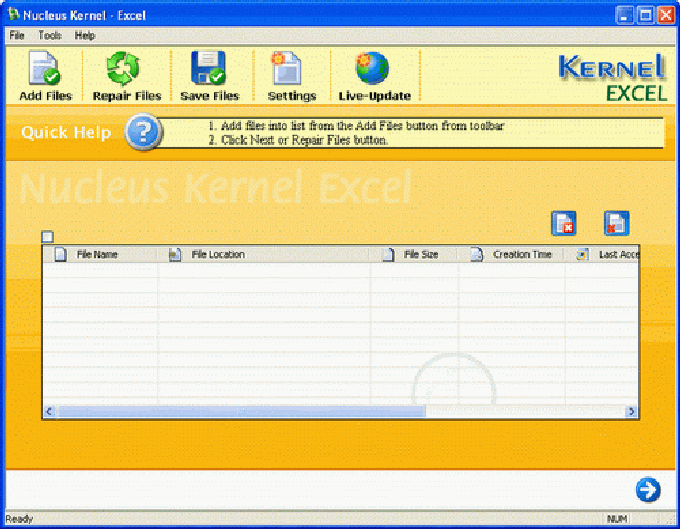The image size is (680, 529).
Task: Close the Nucleus Kernel Excel window
Action: click(x=666, y=16)
